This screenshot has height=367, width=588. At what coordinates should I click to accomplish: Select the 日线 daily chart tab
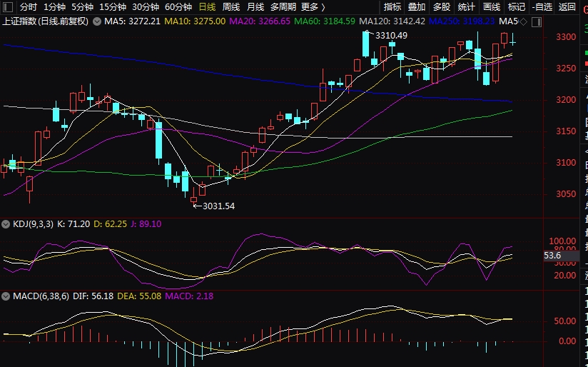click(207, 7)
